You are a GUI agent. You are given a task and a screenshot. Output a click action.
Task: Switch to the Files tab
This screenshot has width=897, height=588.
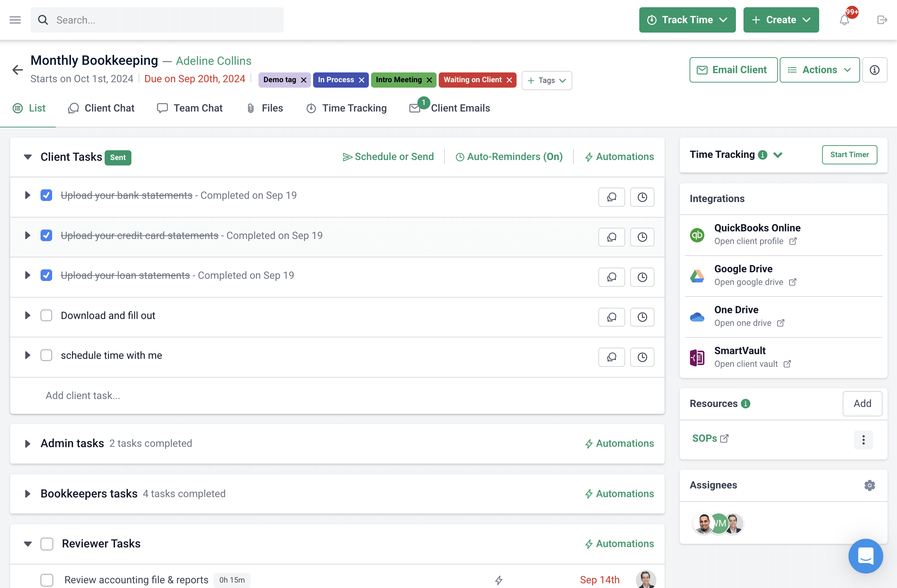point(265,108)
